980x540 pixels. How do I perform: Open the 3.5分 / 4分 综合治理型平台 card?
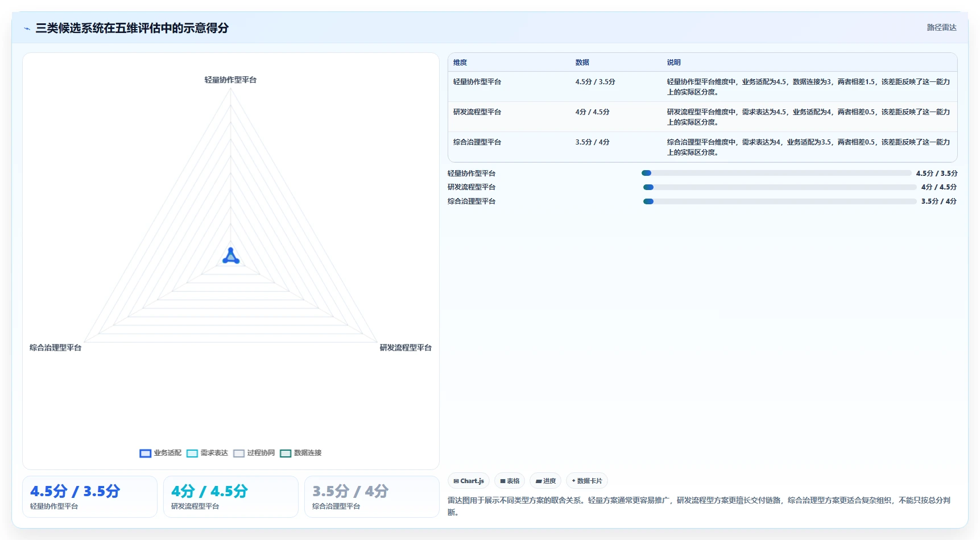click(372, 497)
